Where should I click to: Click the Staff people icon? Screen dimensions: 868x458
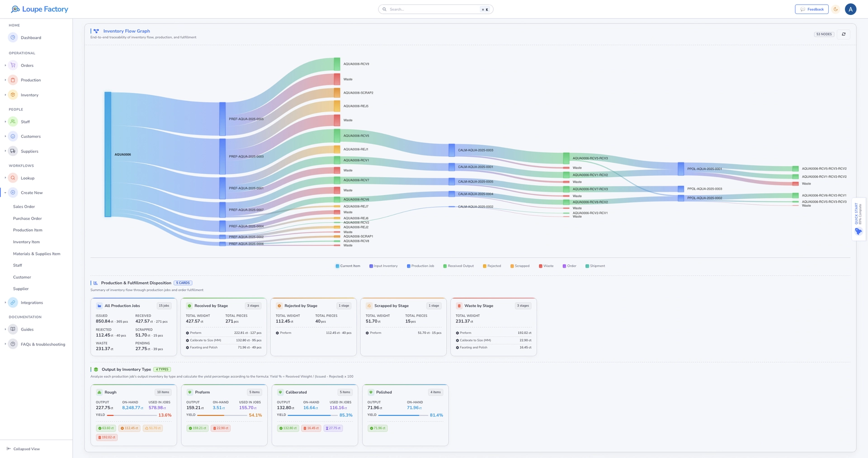[x=13, y=122]
